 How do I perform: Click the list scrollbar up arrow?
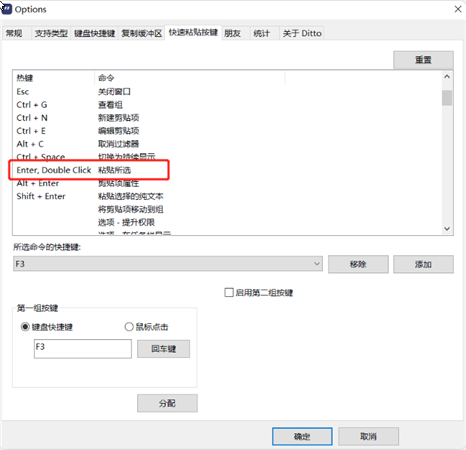pyautogui.click(x=447, y=77)
